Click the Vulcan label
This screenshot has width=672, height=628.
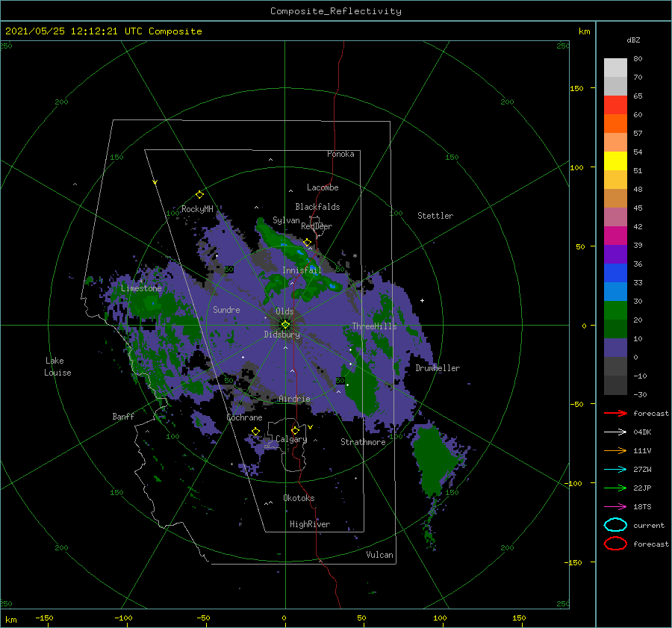pos(380,555)
